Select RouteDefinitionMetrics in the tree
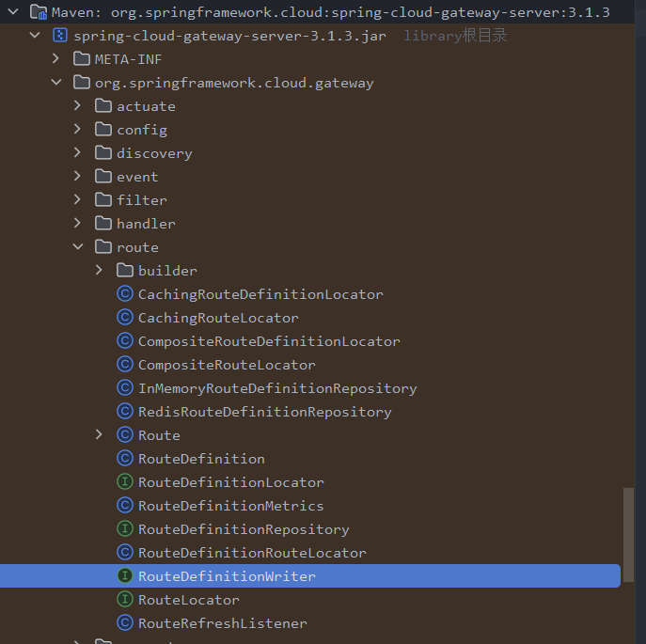Screen dimensions: 646x644 [230, 506]
